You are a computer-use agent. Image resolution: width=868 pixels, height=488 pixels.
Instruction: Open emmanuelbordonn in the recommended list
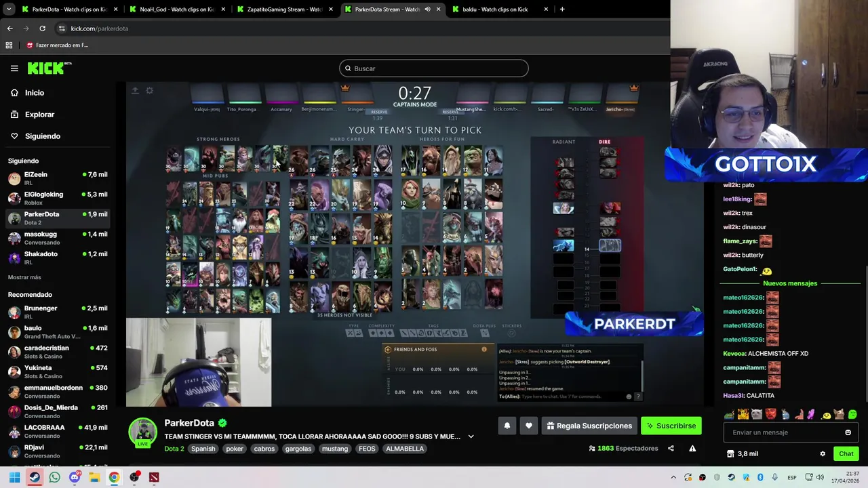click(x=58, y=392)
